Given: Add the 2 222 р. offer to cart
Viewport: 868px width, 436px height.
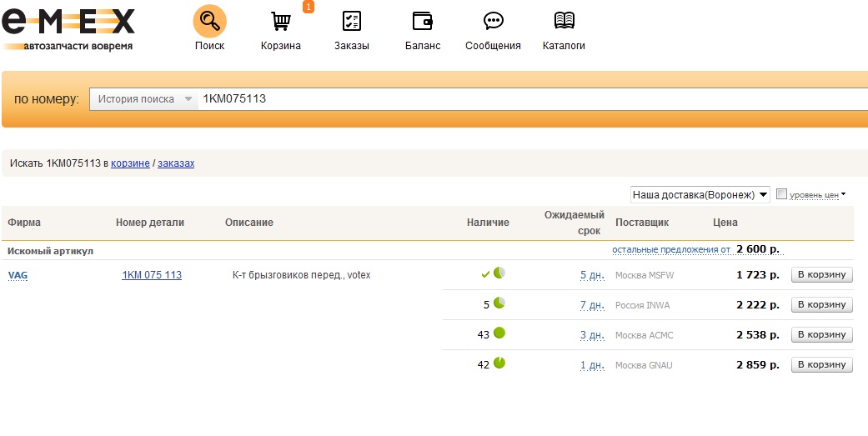Looking at the screenshot, I should point(821,304).
